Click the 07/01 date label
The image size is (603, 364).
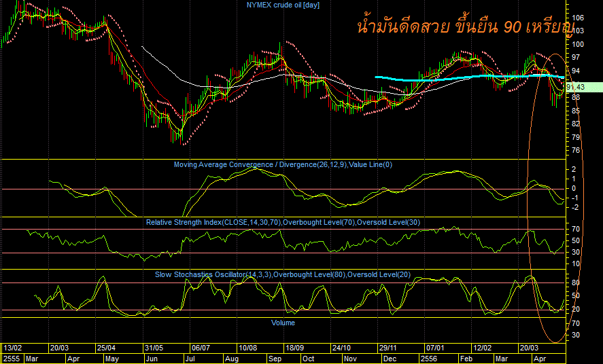click(x=435, y=348)
